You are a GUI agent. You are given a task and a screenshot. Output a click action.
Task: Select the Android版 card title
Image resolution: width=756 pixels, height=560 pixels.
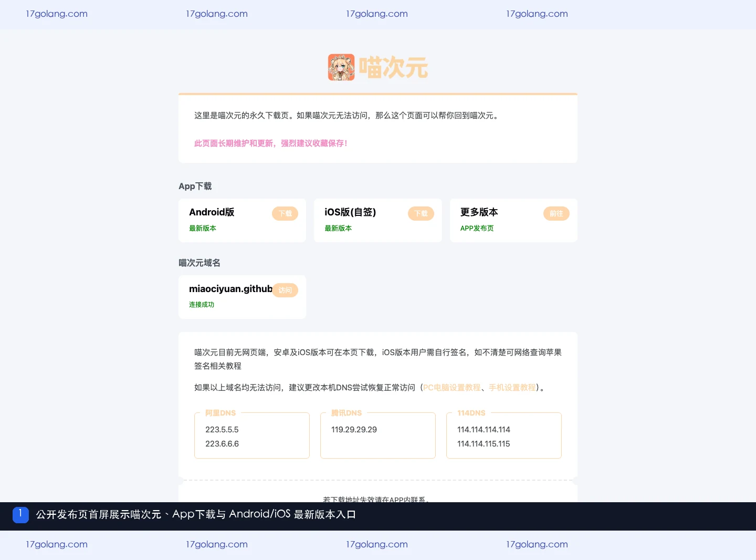point(212,212)
